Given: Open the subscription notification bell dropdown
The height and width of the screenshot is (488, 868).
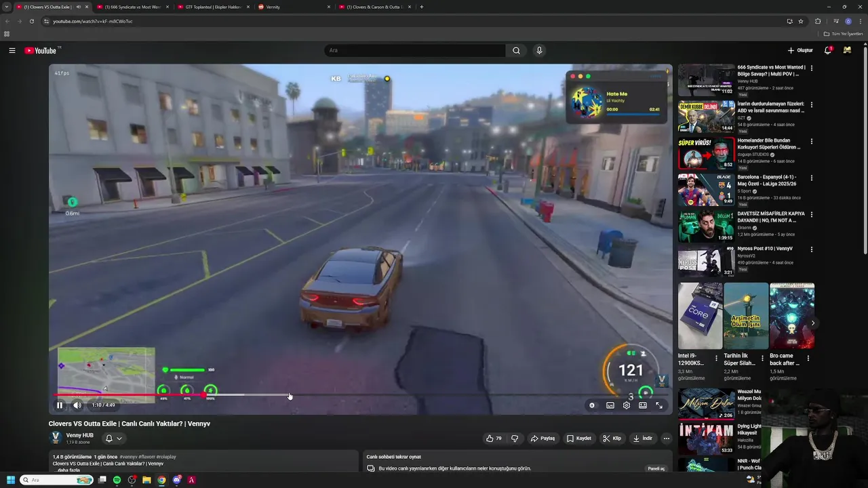Looking at the screenshot, I should pos(113,439).
